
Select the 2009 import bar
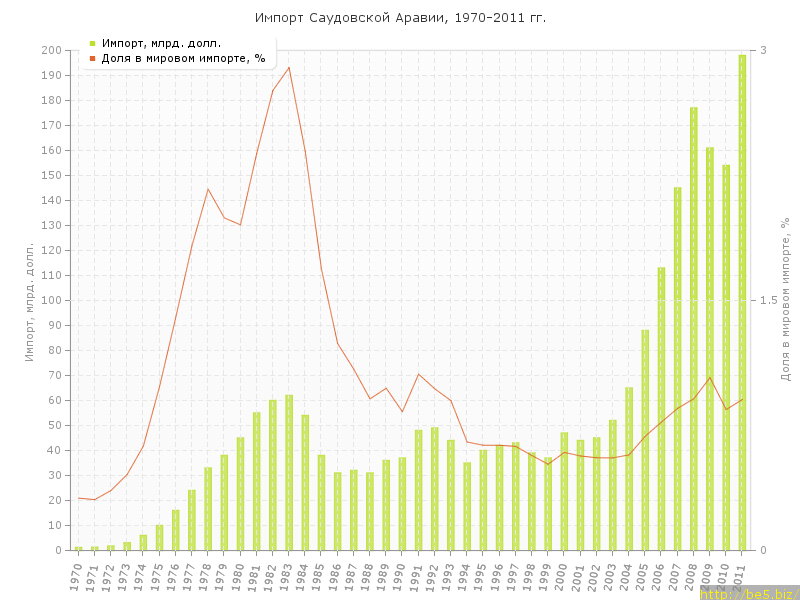710,348
